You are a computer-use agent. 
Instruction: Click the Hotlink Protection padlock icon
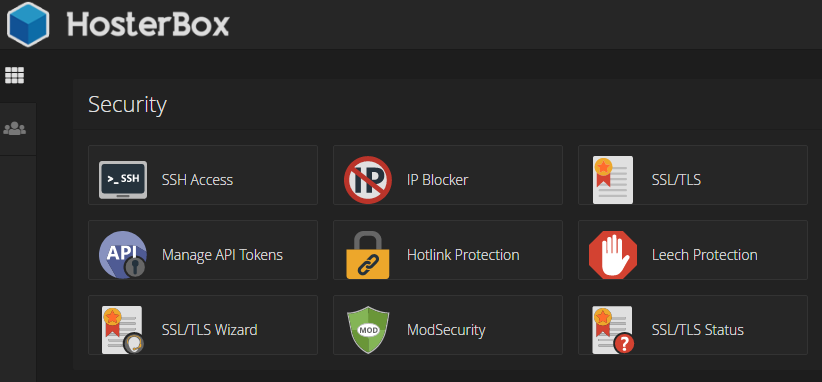pos(367,255)
